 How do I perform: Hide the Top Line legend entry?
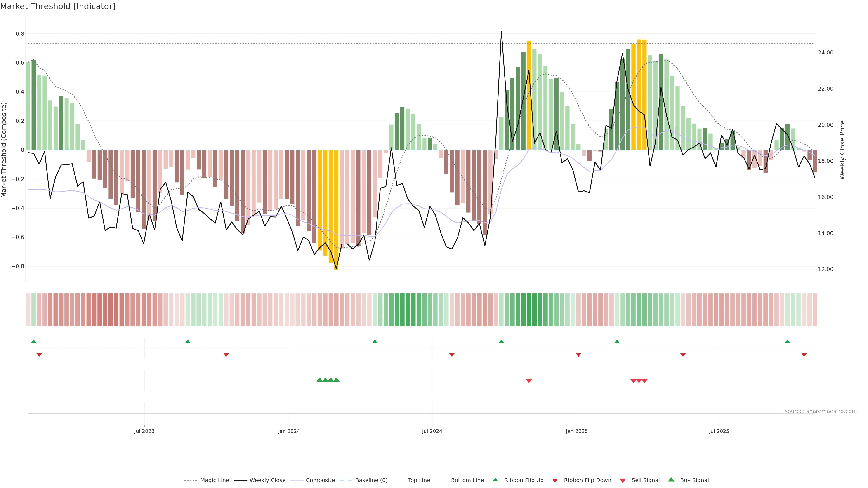[x=419, y=480]
